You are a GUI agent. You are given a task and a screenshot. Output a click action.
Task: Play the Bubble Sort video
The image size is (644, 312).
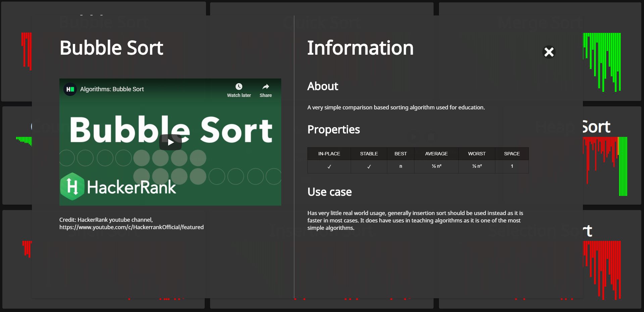click(x=170, y=142)
